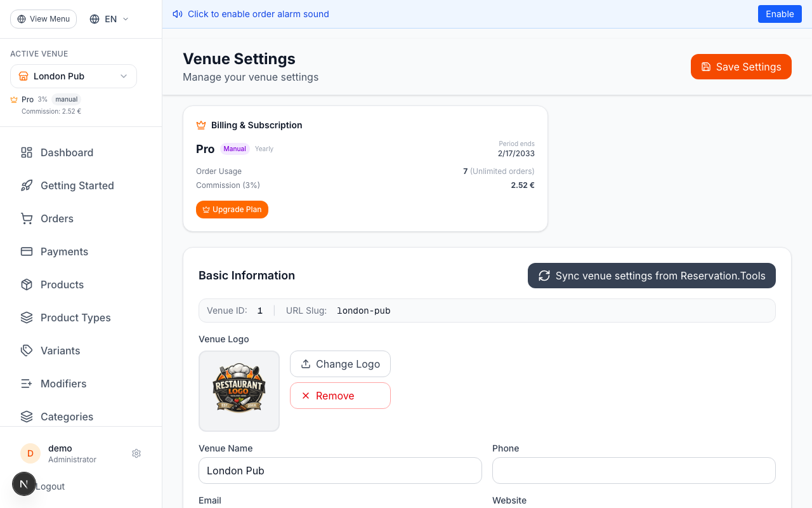
Task: Select the Dashboard sidebar icon
Action: pos(26,152)
